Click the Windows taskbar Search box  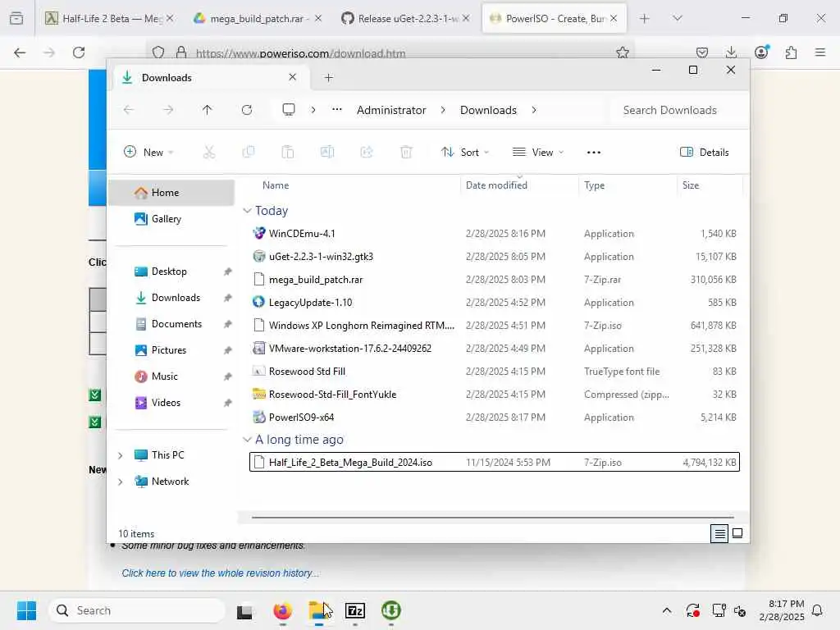pos(137,610)
